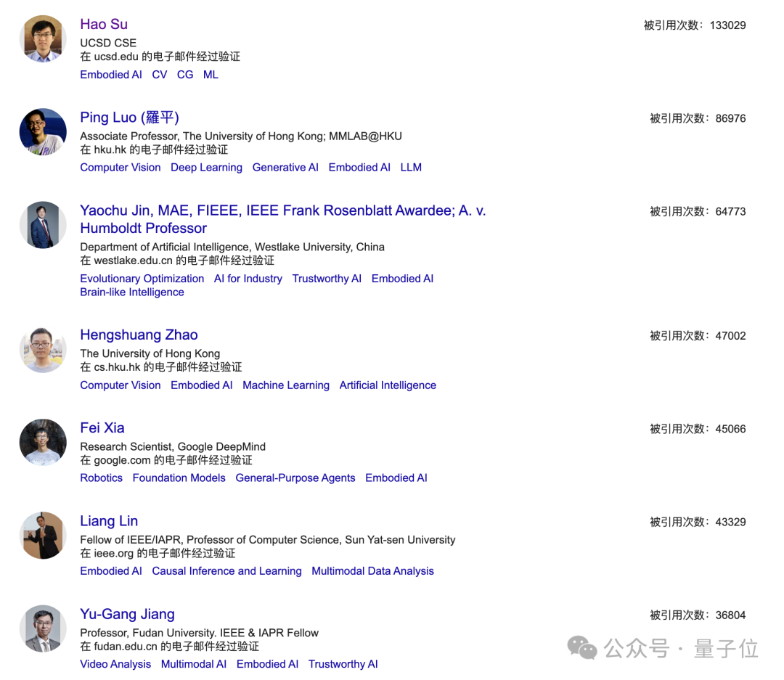Viewport: 784px width, 680px height.
Task: Select the Brain-like Intelligence tag
Action: click(132, 292)
